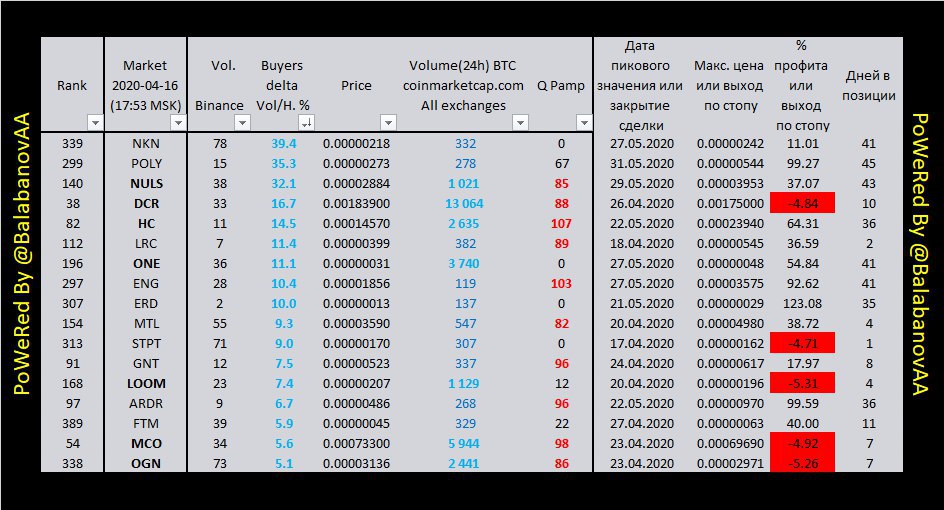Select the 'Дней в позиции' header cell
The width and height of the screenshot is (944, 510).
869,86
